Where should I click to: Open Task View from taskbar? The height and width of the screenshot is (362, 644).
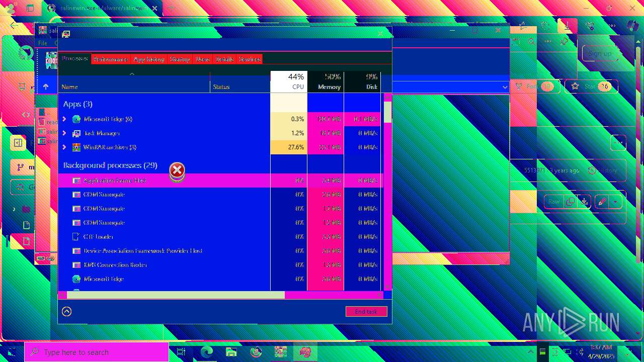point(181,352)
